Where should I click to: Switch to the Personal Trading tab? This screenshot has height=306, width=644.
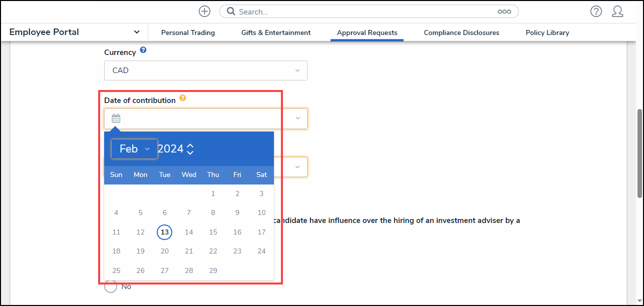click(188, 32)
